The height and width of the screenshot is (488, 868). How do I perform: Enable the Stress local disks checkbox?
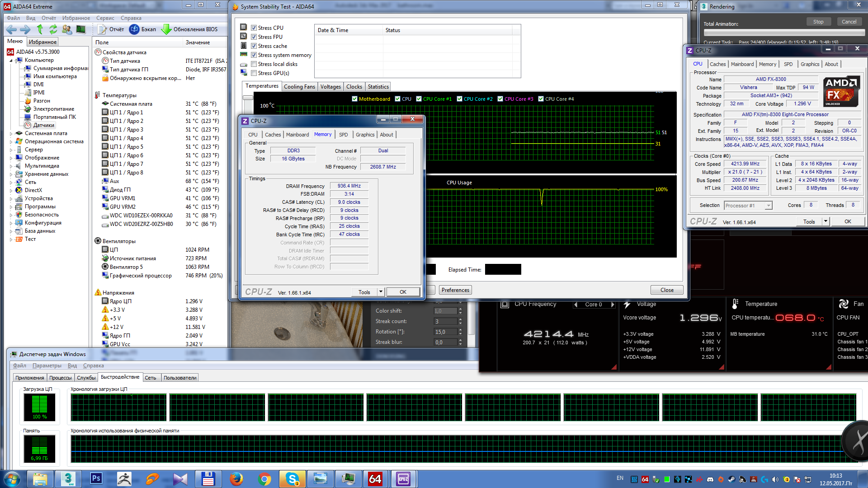point(254,64)
